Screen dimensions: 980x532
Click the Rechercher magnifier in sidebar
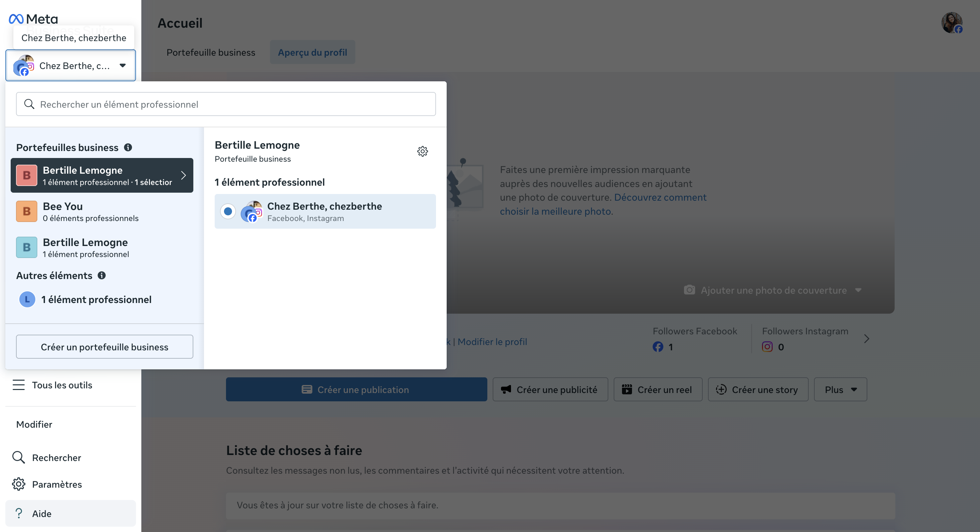tap(18, 457)
